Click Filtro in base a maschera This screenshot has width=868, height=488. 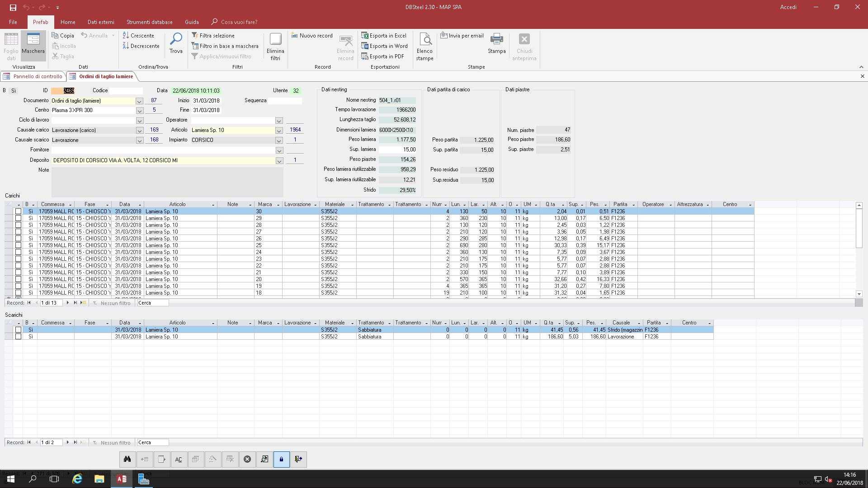[x=225, y=46]
